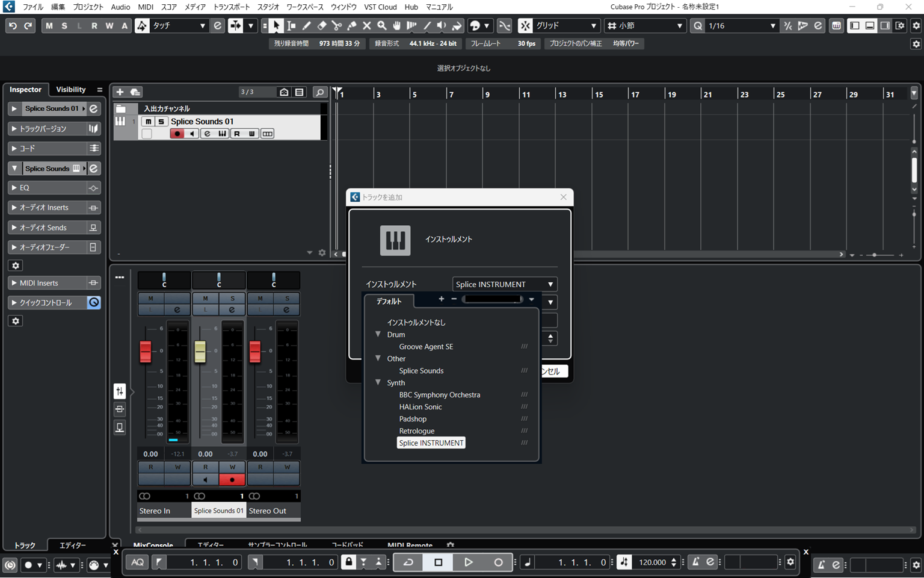Choose HALion Sonic instrument
The image size is (924, 578).
(x=420, y=407)
